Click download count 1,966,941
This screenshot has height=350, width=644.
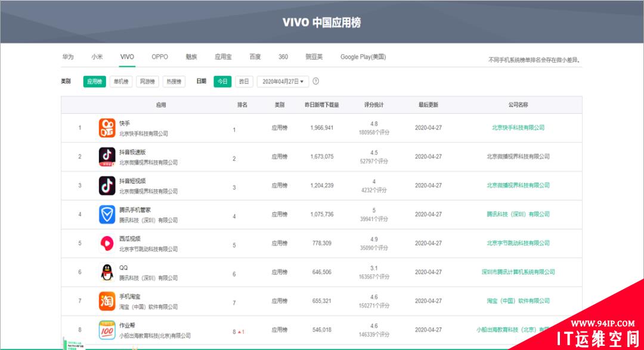point(322,128)
